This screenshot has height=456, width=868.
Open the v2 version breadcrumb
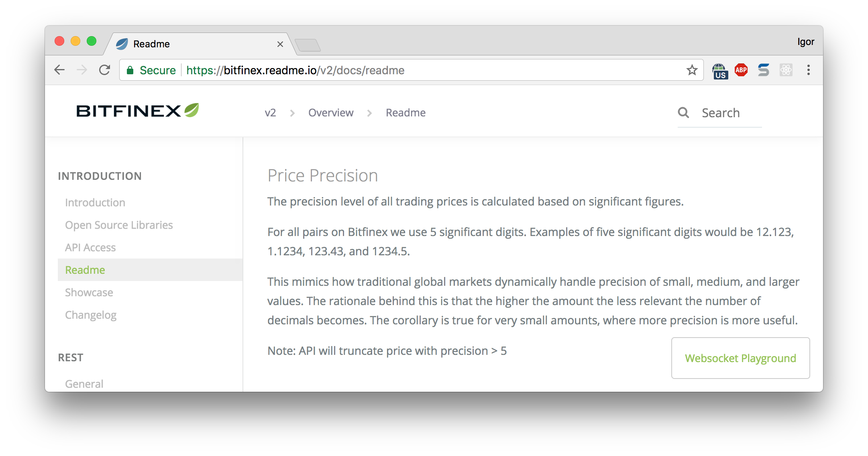point(270,113)
